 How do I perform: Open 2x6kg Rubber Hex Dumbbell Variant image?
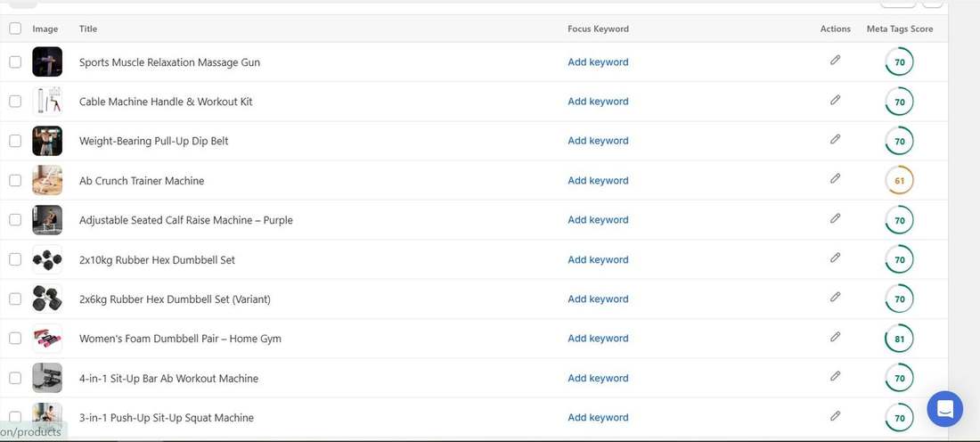[x=47, y=299]
